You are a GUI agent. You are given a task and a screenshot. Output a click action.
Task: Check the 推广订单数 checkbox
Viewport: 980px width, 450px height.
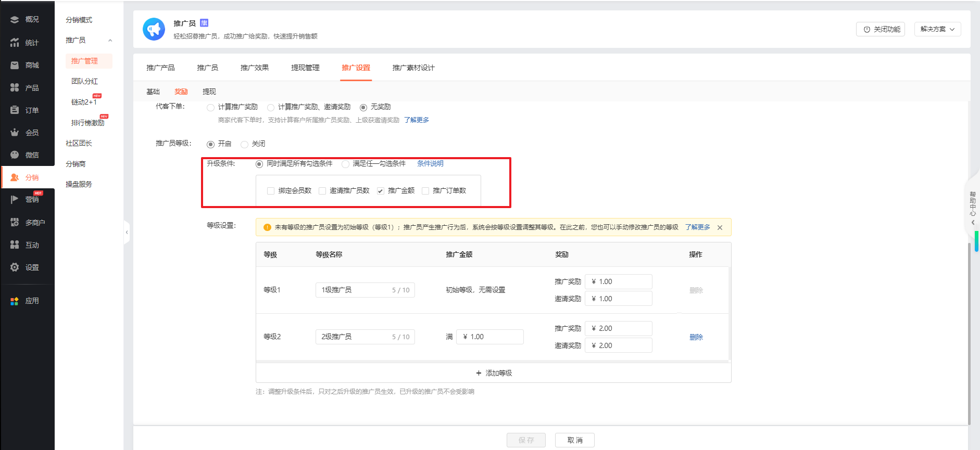click(425, 191)
